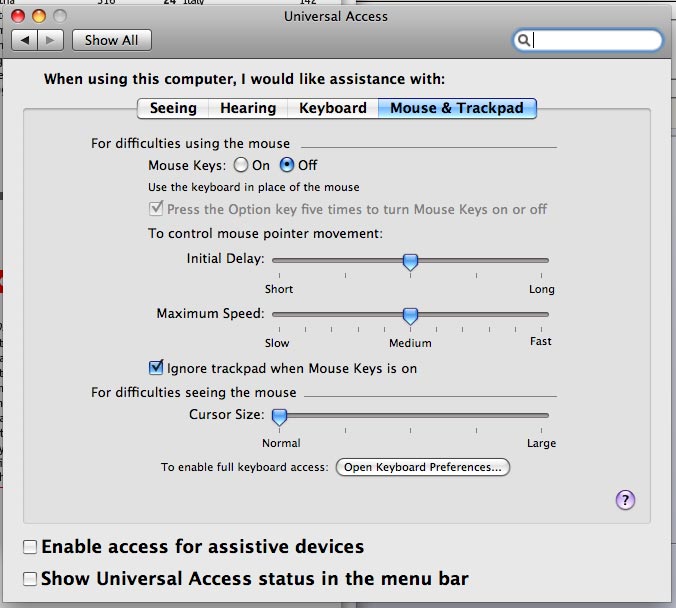
Task: Enable access for assistive devices
Action: 30,547
